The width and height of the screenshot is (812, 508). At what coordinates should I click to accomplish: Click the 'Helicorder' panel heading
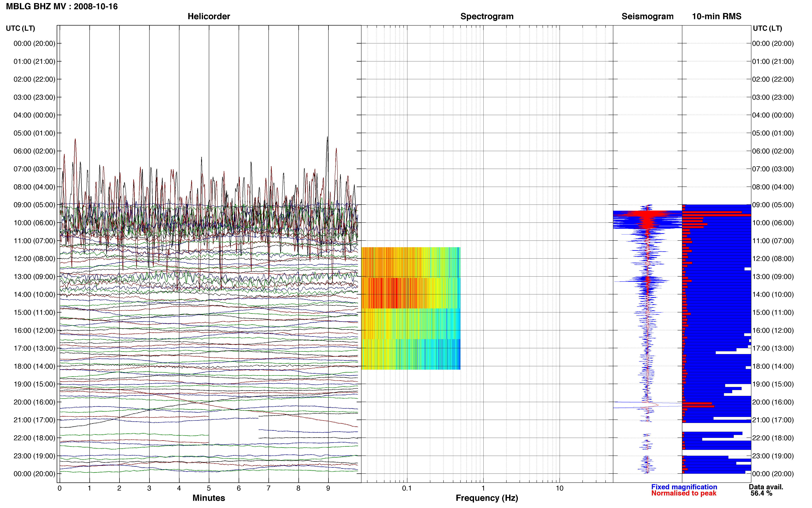coord(209,16)
